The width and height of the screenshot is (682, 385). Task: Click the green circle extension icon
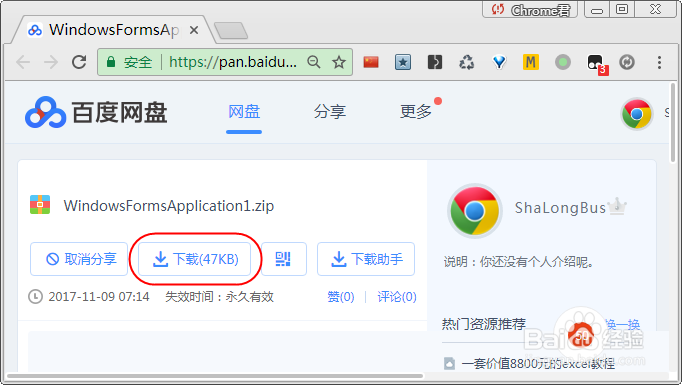(x=563, y=62)
